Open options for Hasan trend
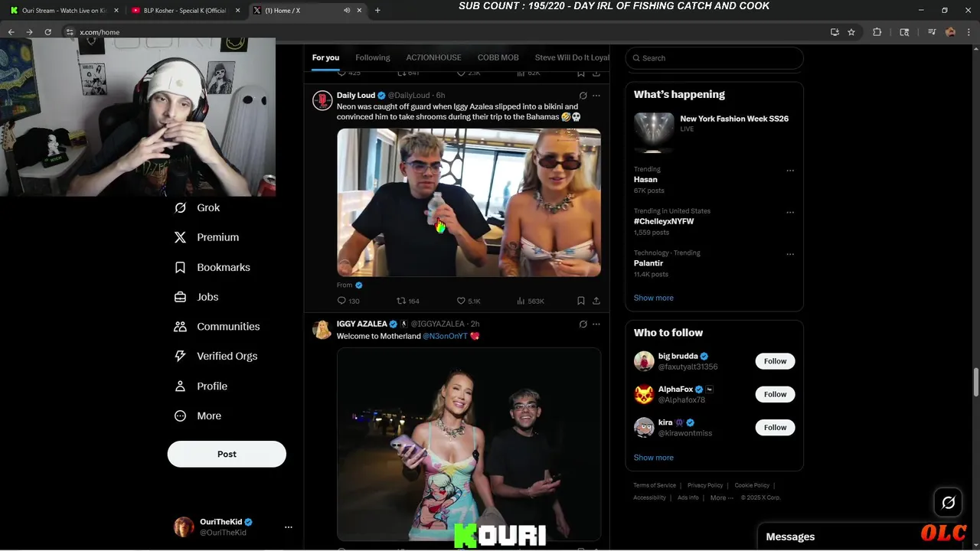Image resolution: width=980 pixels, height=551 pixels. point(790,171)
